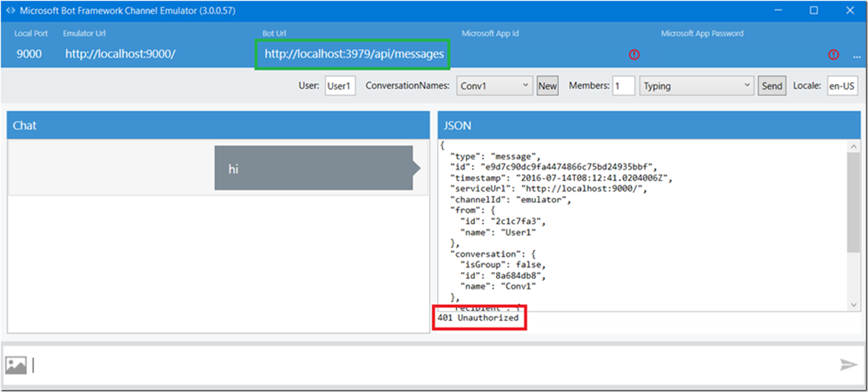Click the chat message input box
Image resolution: width=868 pixels, height=392 pixels.
(x=433, y=365)
